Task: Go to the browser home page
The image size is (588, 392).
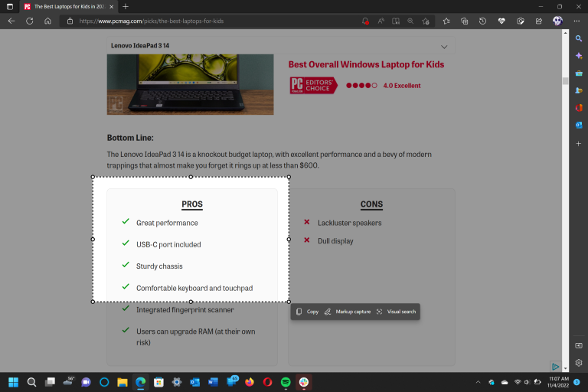Action: click(47, 21)
